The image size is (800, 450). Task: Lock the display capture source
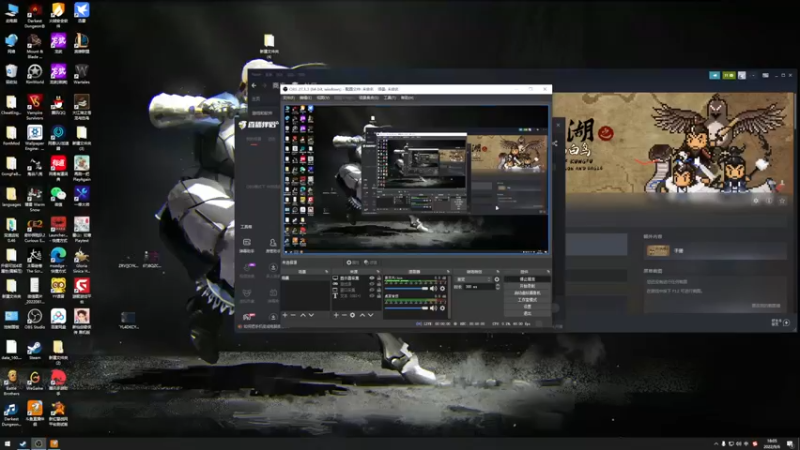coord(379,278)
